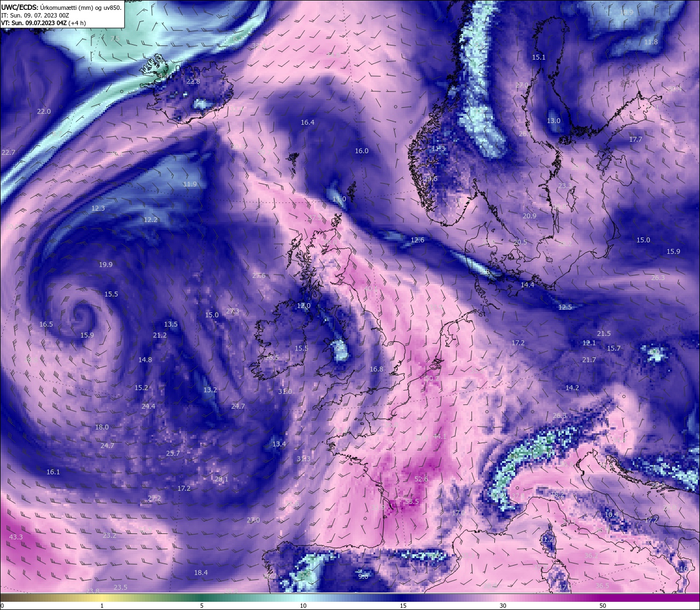Click the 11.9 value in the Atlantic
The height and width of the screenshot is (610, 700).
point(190,184)
